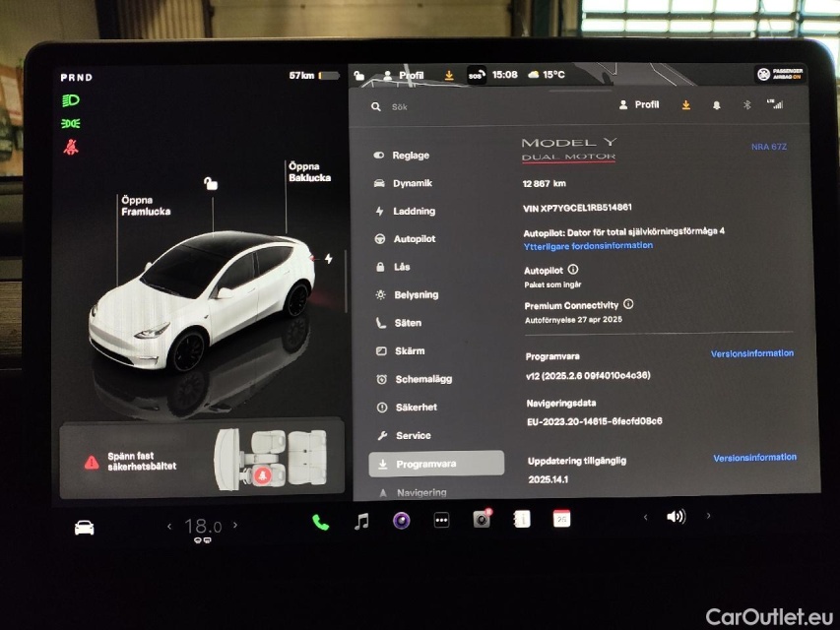Tap the LTE signal strength icon
The width and height of the screenshot is (840, 630).
[x=775, y=104]
